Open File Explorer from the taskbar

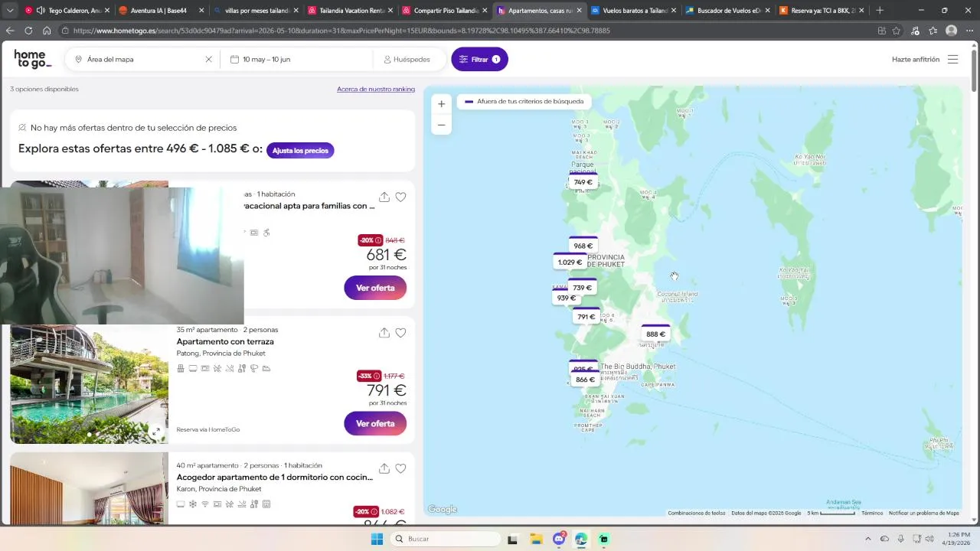point(535,539)
